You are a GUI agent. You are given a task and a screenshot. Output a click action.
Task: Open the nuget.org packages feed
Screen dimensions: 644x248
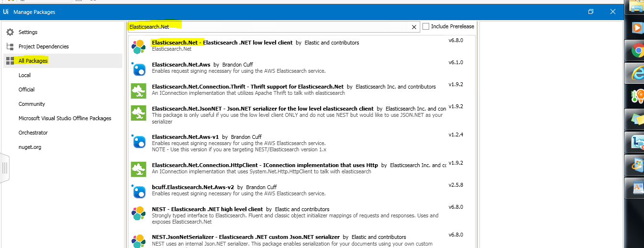(x=30, y=147)
